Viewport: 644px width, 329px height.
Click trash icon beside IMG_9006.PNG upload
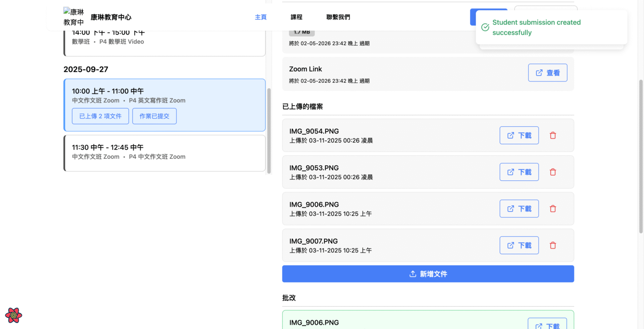(x=553, y=209)
